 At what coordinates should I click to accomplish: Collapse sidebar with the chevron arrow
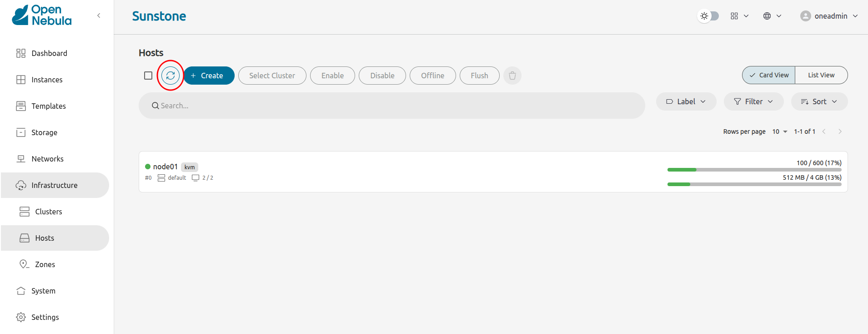click(99, 16)
